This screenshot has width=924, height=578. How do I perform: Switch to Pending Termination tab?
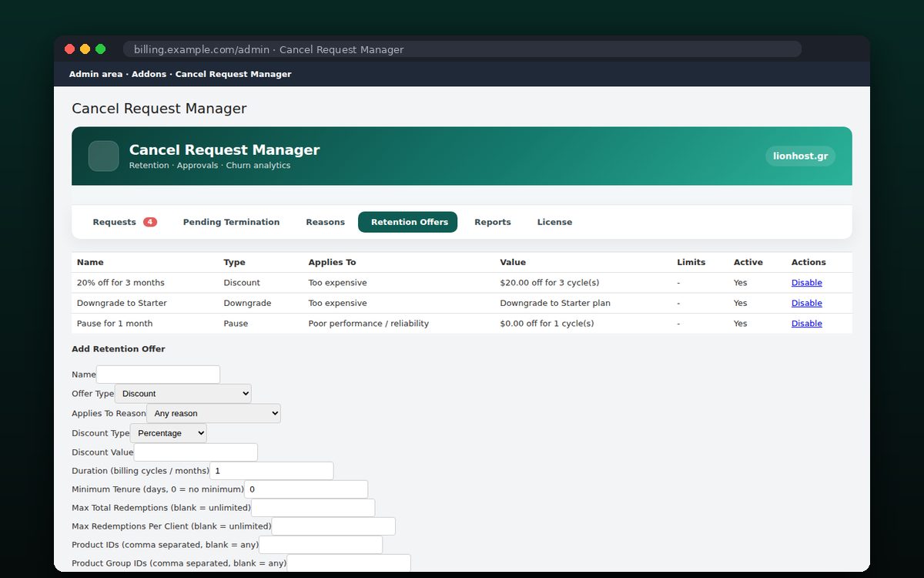[231, 222]
